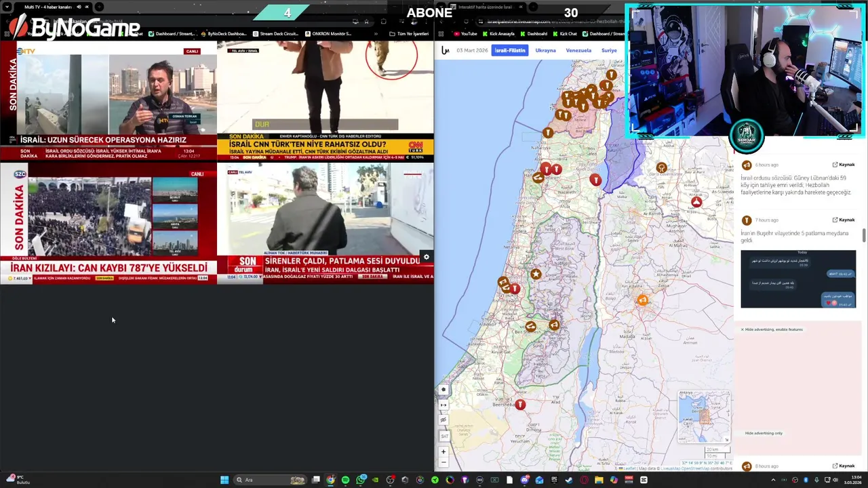Click the polygon draw tool on map
The image size is (868, 488).
click(443, 390)
